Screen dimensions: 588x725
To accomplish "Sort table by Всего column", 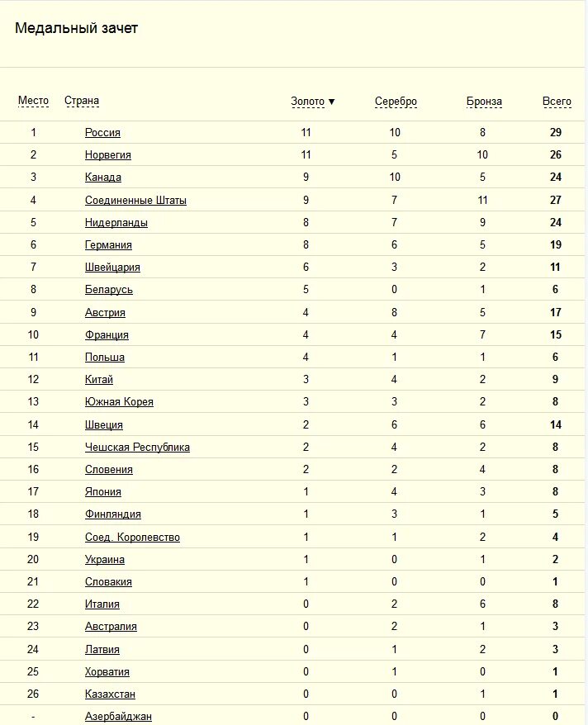I will coord(557,102).
